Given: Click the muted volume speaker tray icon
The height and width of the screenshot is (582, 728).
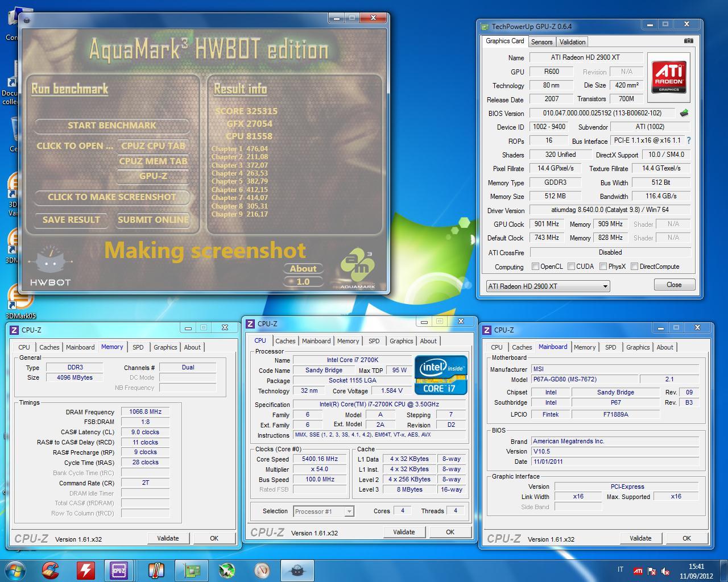Looking at the screenshot, I should tap(665, 571).
